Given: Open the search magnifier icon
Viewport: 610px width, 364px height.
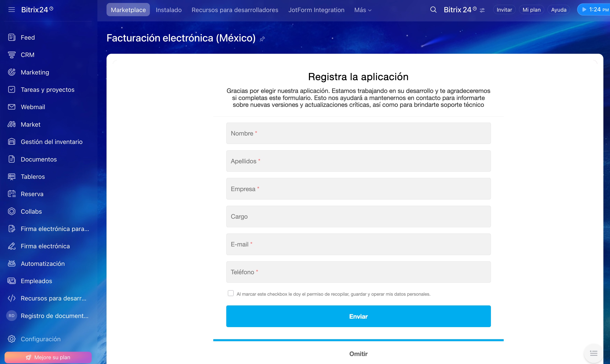Looking at the screenshot, I should click(x=433, y=10).
